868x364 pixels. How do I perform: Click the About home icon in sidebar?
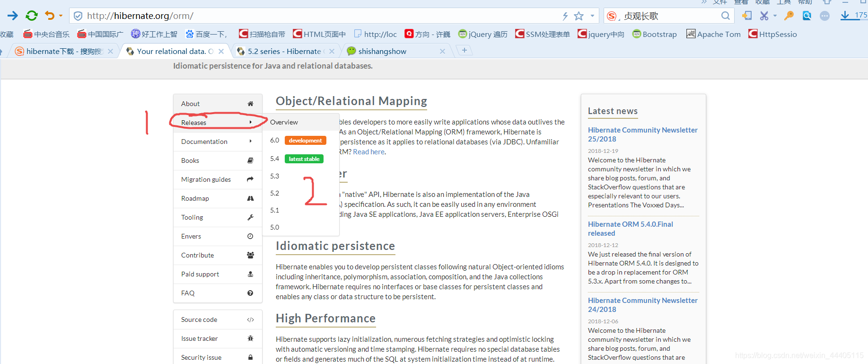click(x=250, y=104)
